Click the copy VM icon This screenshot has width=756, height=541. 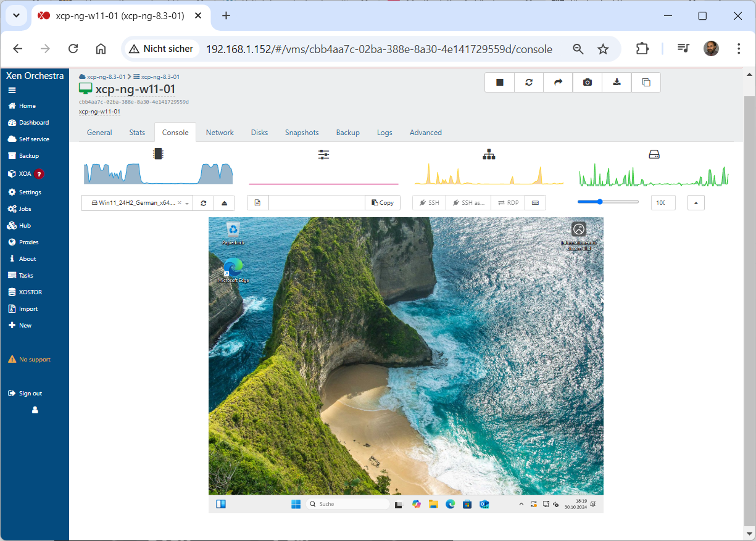click(x=646, y=83)
